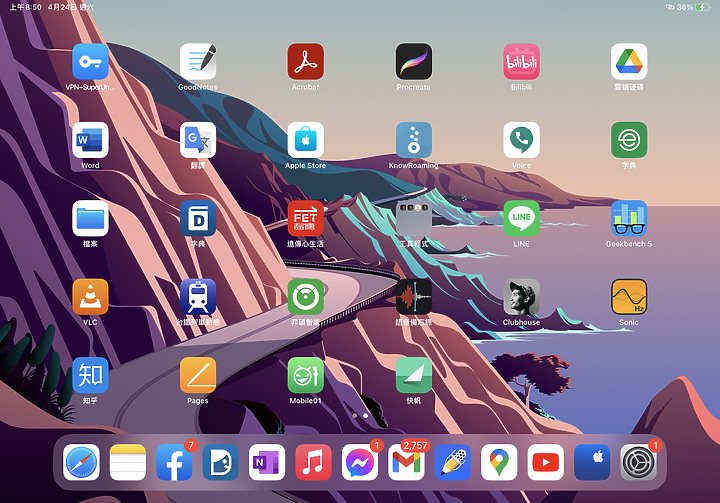This screenshot has width=720, height=503.
Task: Open the Files app
Action: coord(90,219)
